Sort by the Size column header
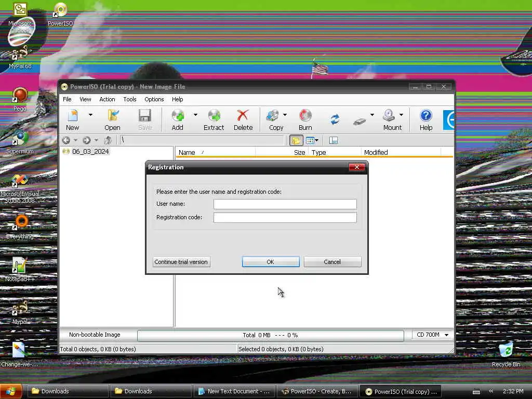The width and height of the screenshot is (532, 399). pos(282,152)
